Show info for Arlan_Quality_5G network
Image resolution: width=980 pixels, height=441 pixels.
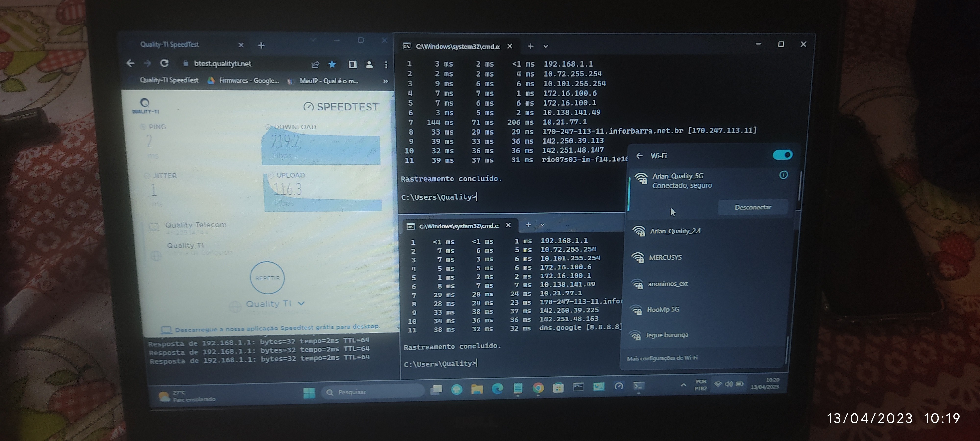point(783,175)
